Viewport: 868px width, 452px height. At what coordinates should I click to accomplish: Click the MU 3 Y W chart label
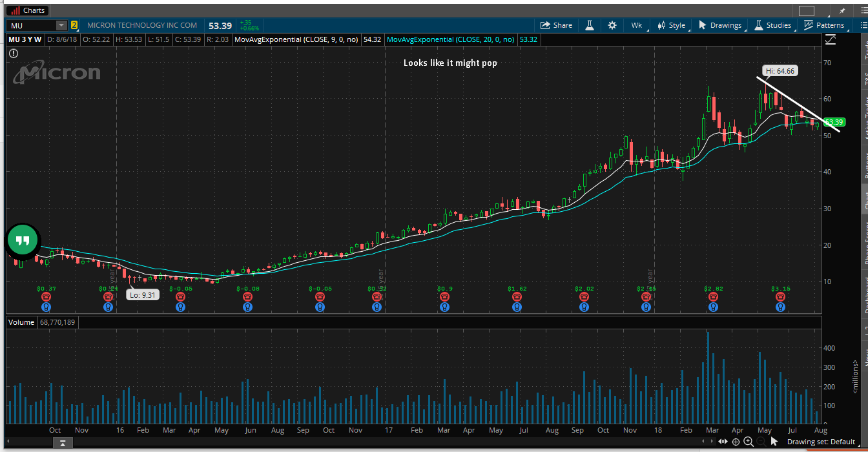tap(25, 39)
